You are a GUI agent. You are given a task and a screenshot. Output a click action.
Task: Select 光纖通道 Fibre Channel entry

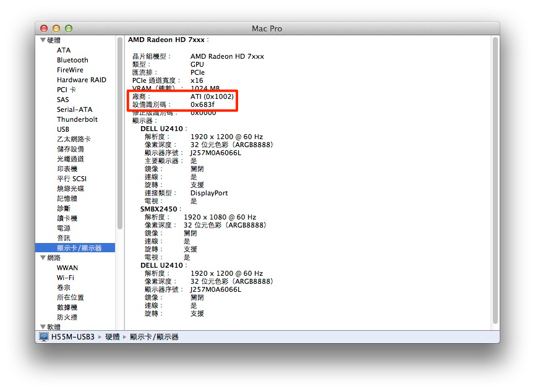(x=71, y=159)
